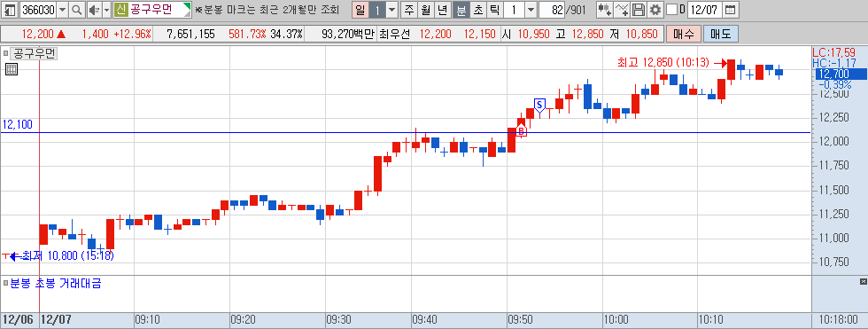This screenshot has height=329, width=868.
Task: Switch to the 틱 tick chart tab
Action: tap(495, 10)
